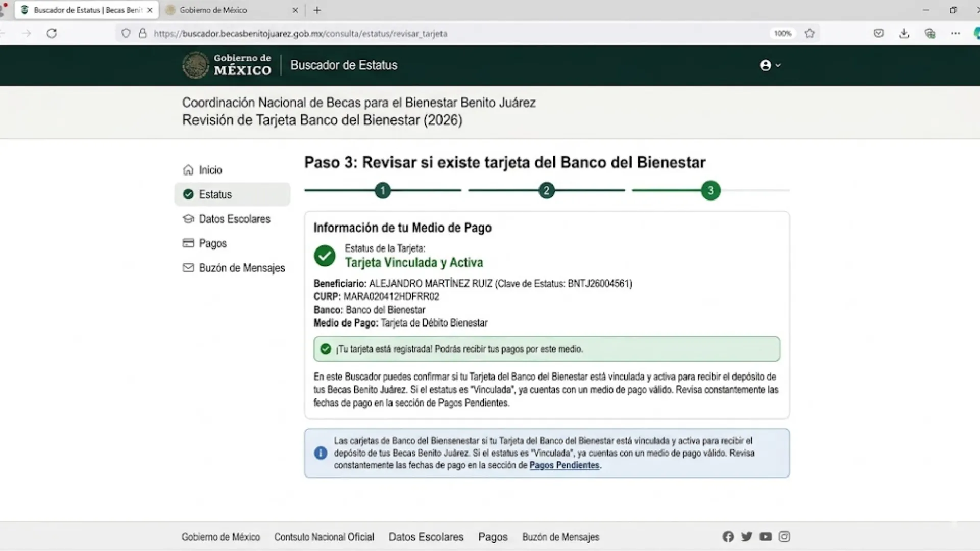Open the browser downloads icon
Image resolution: width=980 pixels, height=551 pixels.
[904, 33]
